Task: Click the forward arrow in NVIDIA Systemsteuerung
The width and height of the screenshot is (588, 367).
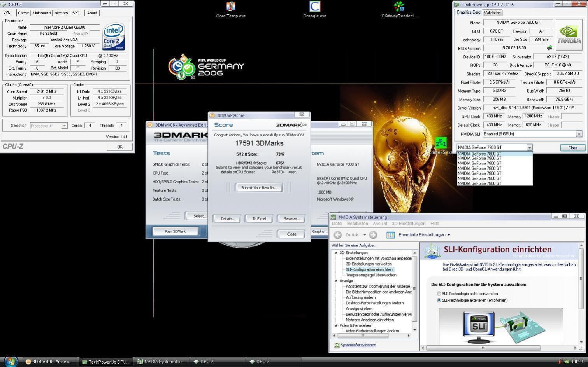Action: coord(373,235)
